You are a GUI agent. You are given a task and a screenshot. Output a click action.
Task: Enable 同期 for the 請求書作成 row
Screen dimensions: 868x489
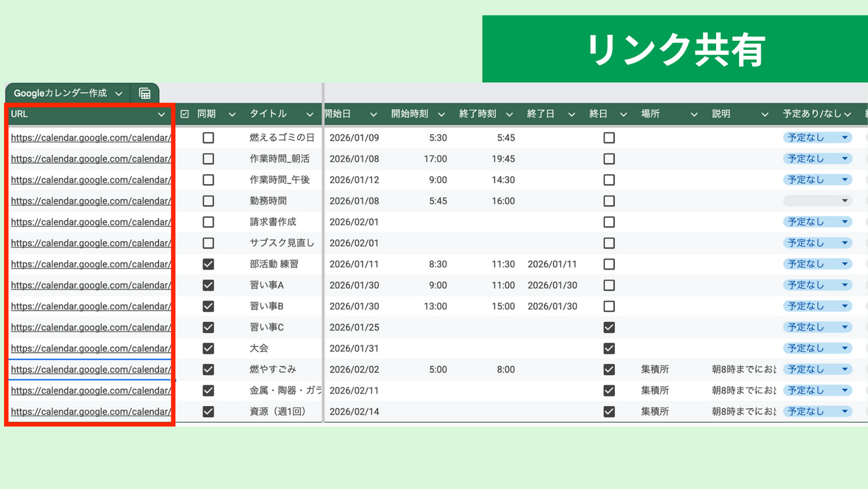pos(208,222)
